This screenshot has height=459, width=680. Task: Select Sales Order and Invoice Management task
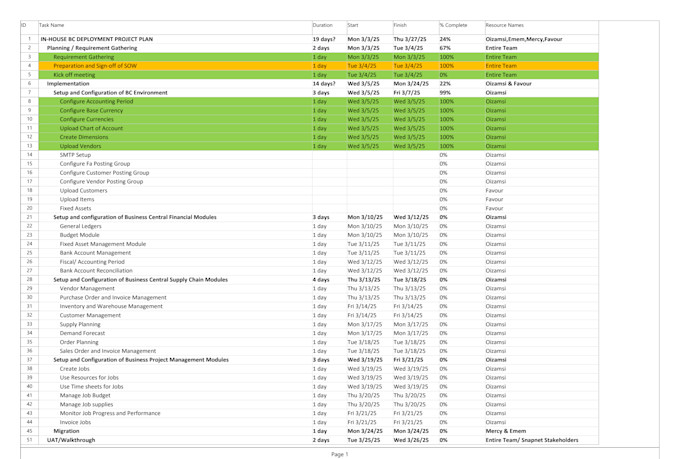click(108, 351)
